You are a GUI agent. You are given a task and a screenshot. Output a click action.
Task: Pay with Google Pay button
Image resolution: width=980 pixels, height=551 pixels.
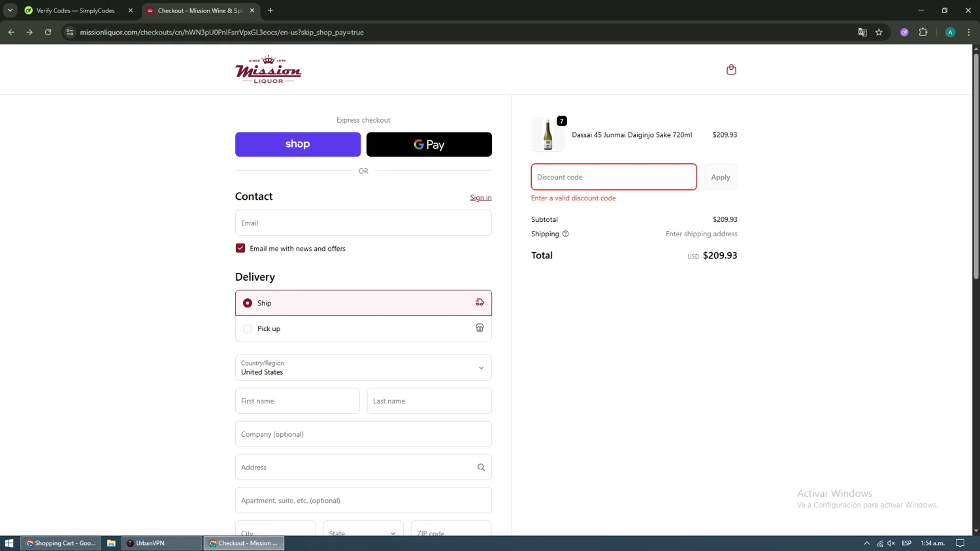point(429,144)
